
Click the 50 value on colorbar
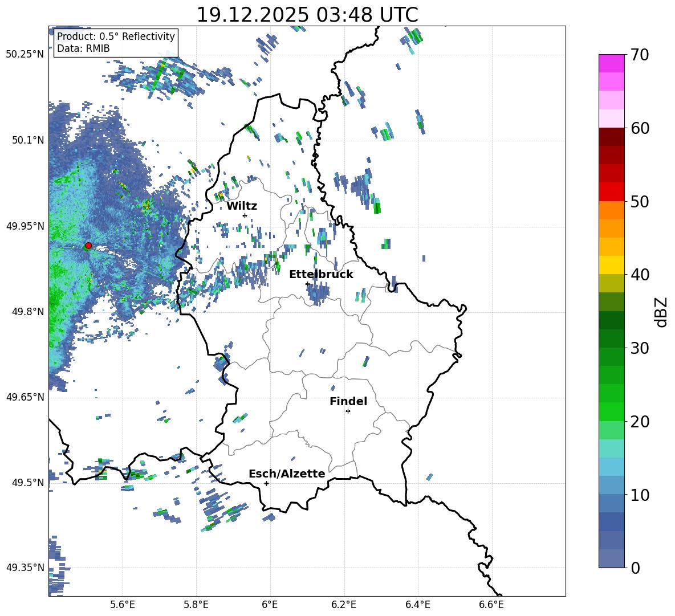(x=639, y=202)
